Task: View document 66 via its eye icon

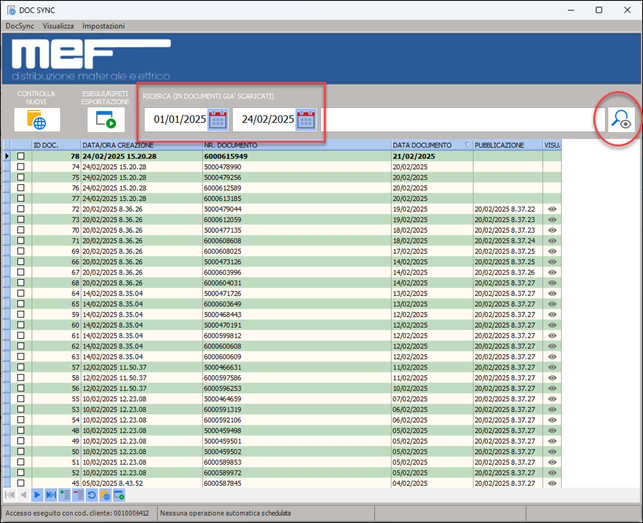Action: [552, 262]
